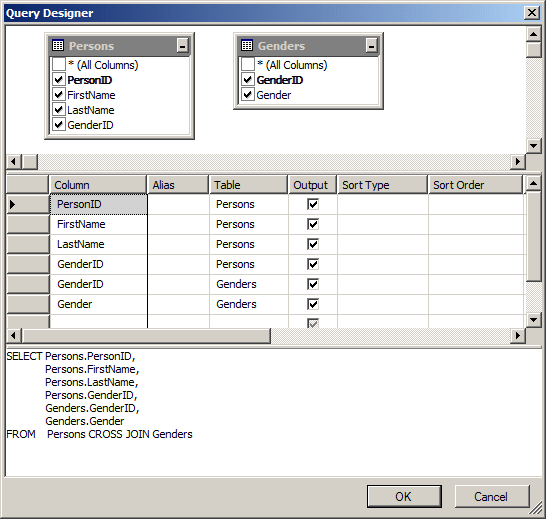Click the diagram pane scroll-up arrow
This screenshot has width=546, height=519.
pyautogui.click(x=533, y=34)
